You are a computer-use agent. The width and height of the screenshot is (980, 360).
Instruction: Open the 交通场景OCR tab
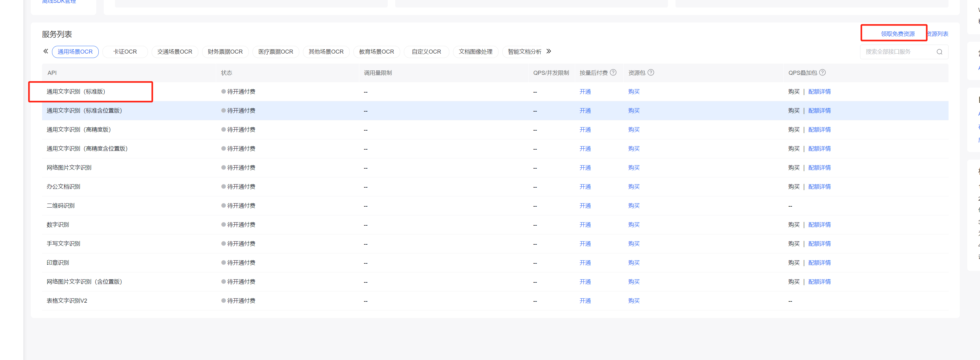click(175, 52)
